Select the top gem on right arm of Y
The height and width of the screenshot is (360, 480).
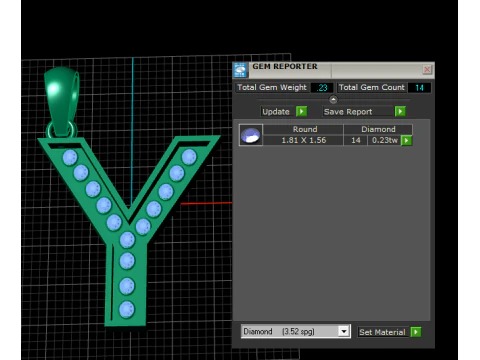tap(189, 157)
